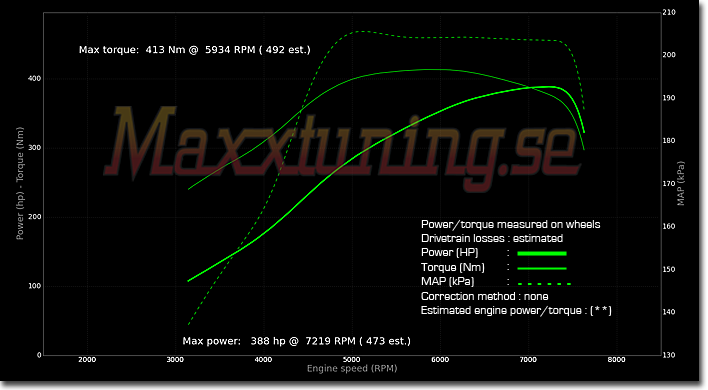
Task: Click the 'Correction method : none' legend text
Action: tap(484, 296)
